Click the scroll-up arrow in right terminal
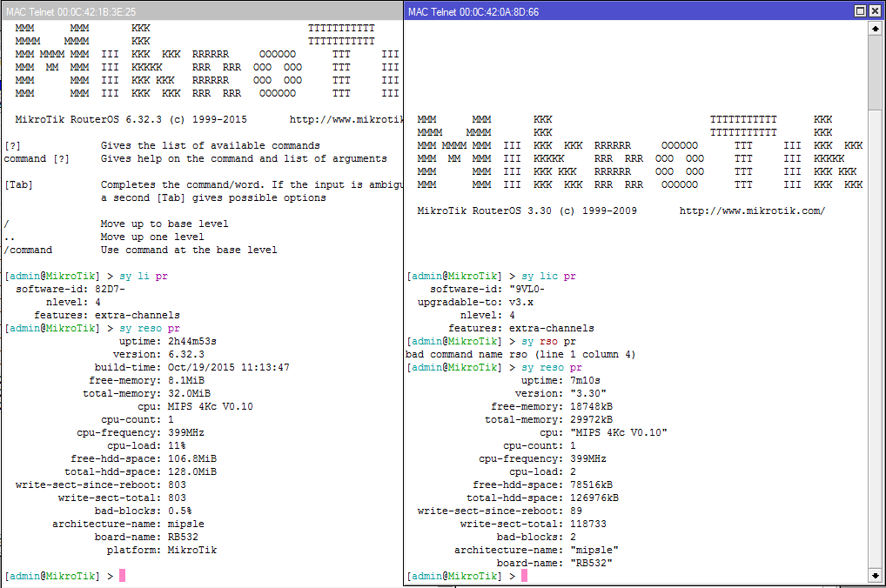 tap(875, 28)
